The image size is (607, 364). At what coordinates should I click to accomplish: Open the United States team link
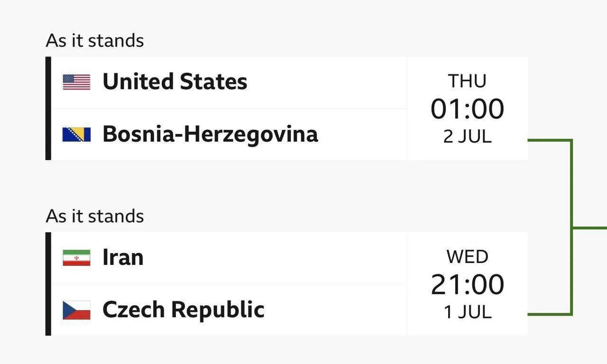coord(175,82)
